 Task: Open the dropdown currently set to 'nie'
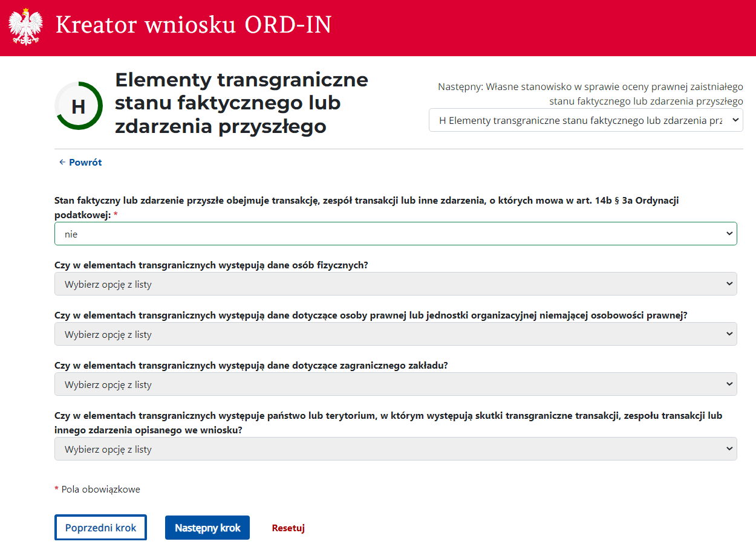click(396, 234)
